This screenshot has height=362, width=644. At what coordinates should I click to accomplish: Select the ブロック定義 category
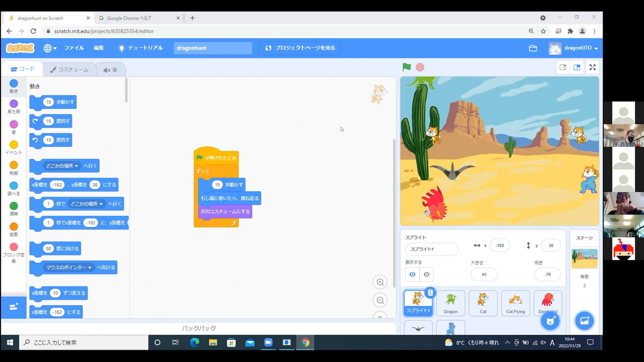click(x=14, y=253)
